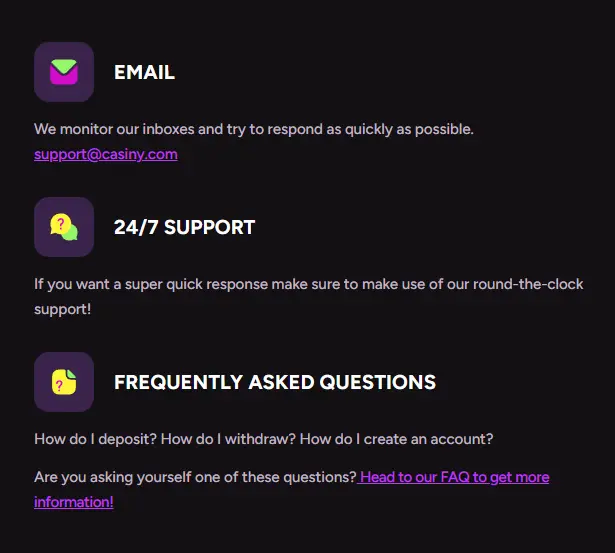The image size is (615, 553).
Task: Click the 'information!' link text
Action: coord(74,502)
